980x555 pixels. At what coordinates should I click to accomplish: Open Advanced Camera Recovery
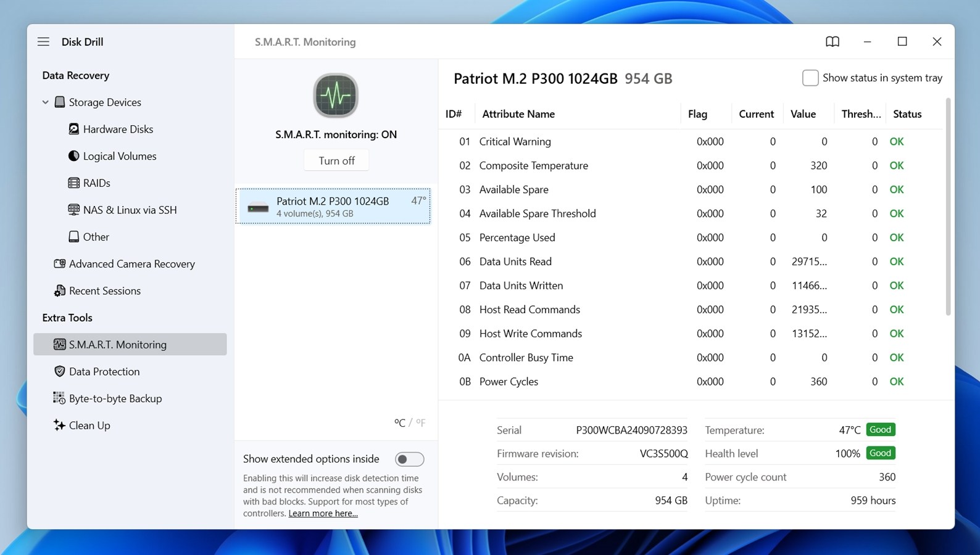coord(131,264)
